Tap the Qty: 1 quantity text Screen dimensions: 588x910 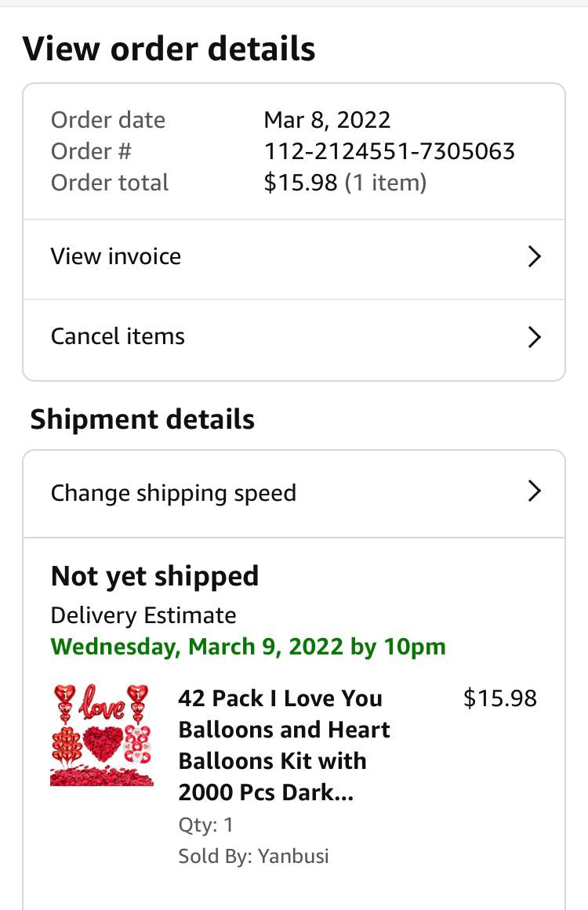tap(205, 825)
